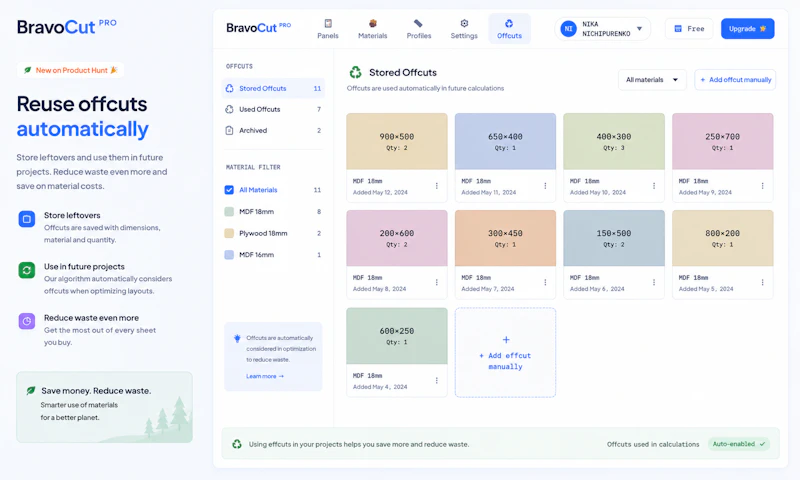Click the dashed Add offcut manually tile
Viewport: 800px width, 480px height.
505,352
